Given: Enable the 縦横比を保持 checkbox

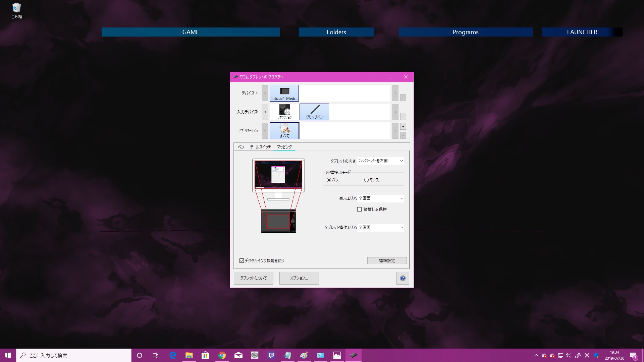Looking at the screenshot, I should click(359, 209).
